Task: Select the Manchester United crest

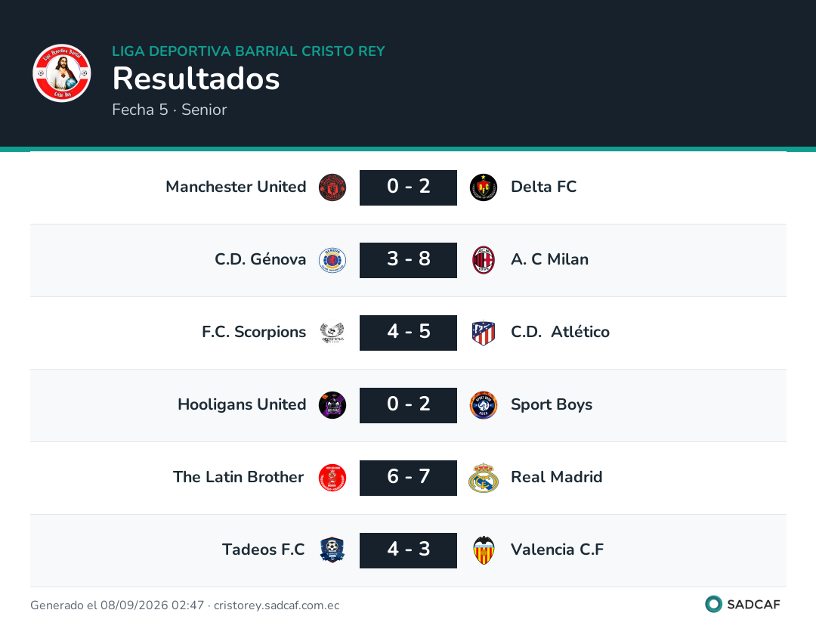Action: (332, 187)
